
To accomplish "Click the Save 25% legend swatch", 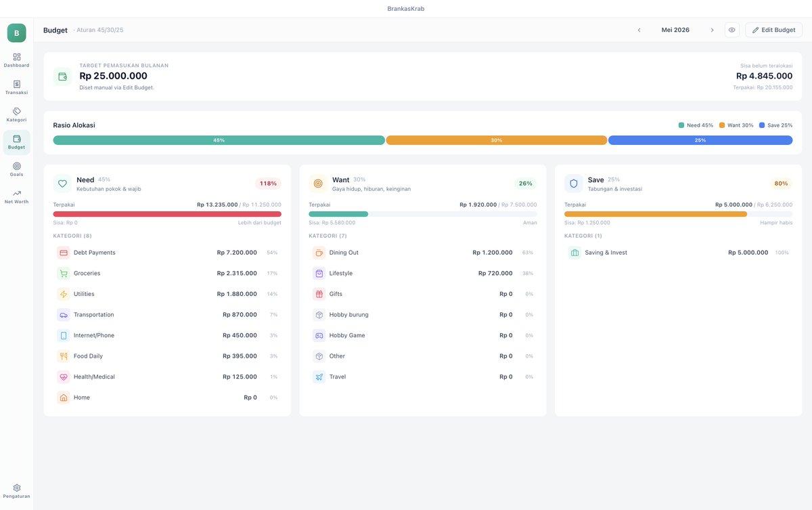I will (x=762, y=125).
